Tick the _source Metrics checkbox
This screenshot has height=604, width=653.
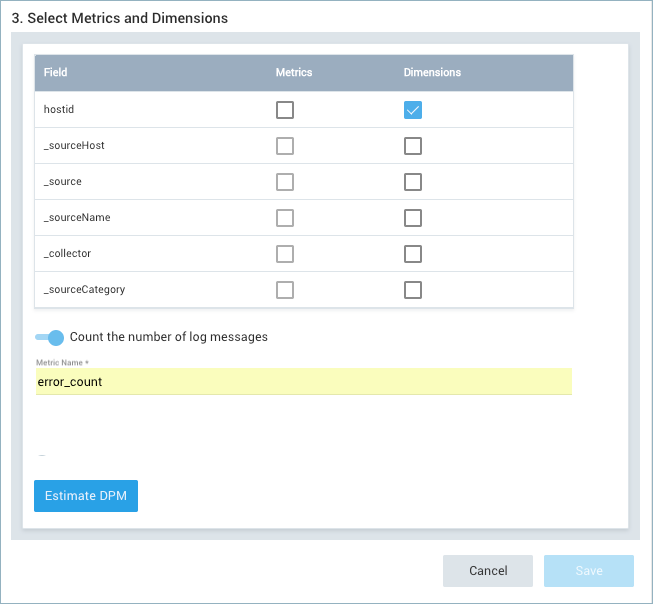[x=285, y=182]
